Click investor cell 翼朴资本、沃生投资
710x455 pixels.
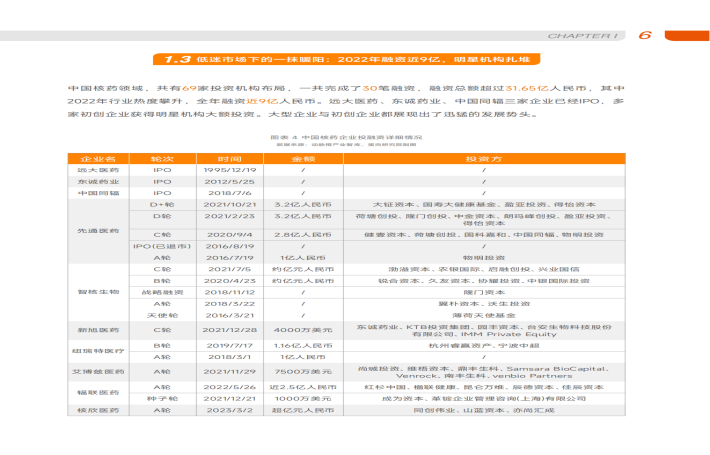pyautogui.click(x=484, y=304)
